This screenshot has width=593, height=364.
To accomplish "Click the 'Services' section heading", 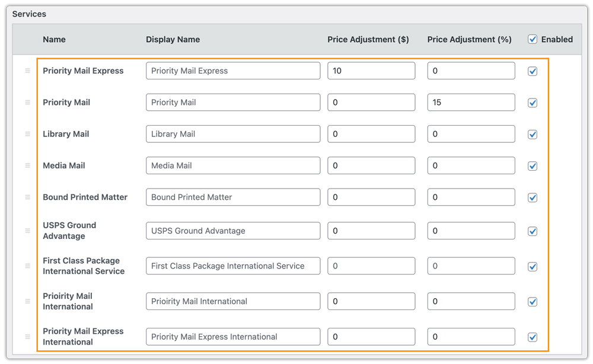I will click(x=29, y=14).
